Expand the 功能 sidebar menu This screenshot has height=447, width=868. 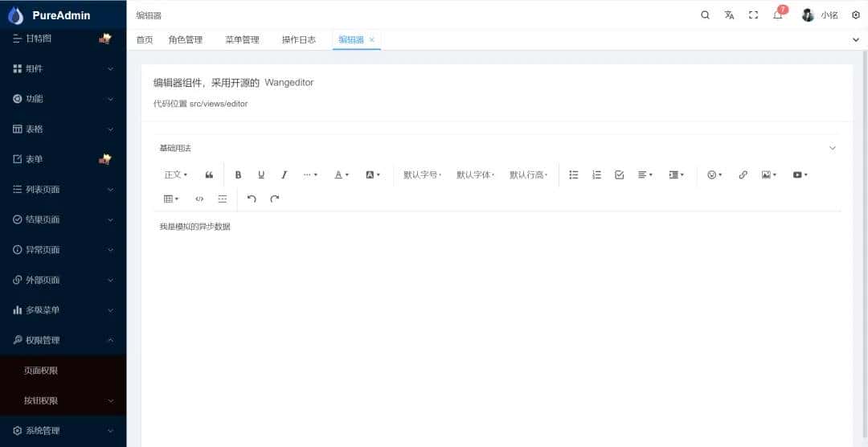(x=63, y=99)
